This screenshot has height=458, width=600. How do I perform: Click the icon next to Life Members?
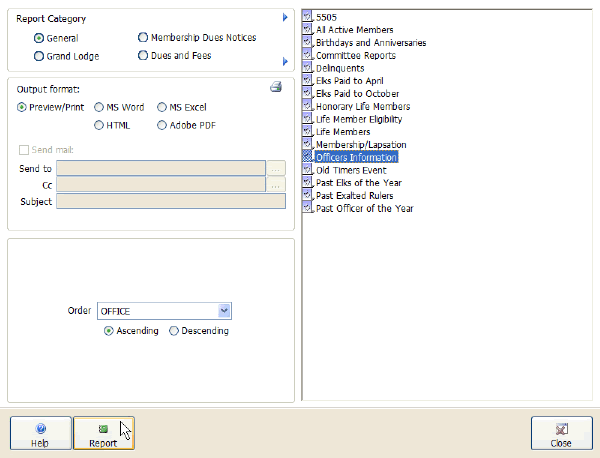(308, 132)
